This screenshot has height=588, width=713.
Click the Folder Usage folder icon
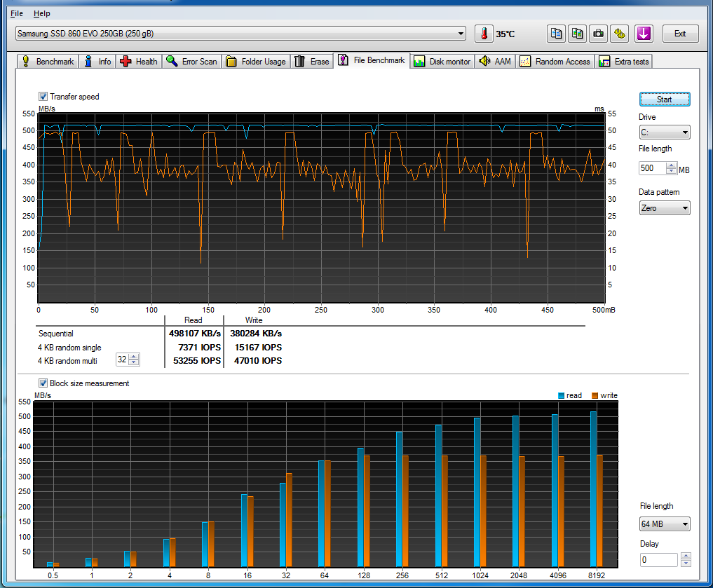[x=231, y=62]
